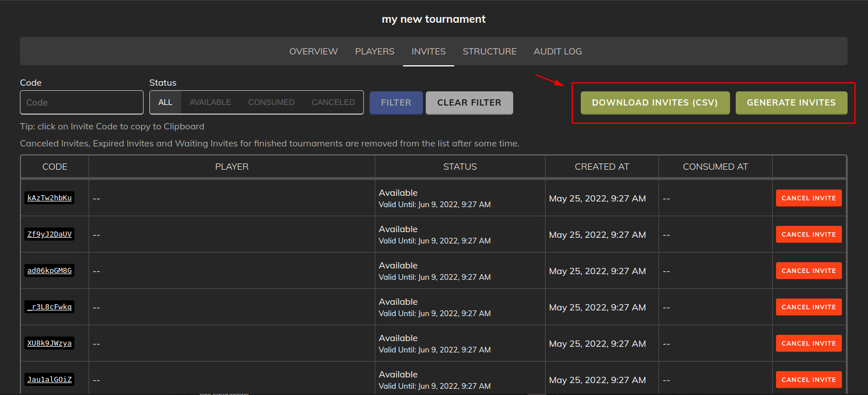The image size is (868, 395).
Task: Click the Status filter label
Action: (163, 83)
